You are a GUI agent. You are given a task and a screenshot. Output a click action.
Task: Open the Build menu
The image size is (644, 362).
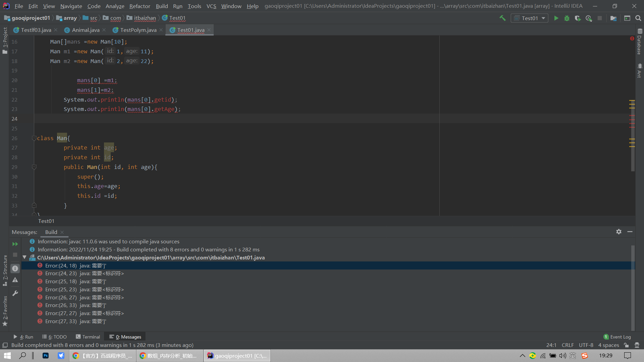[x=162, y=6]
